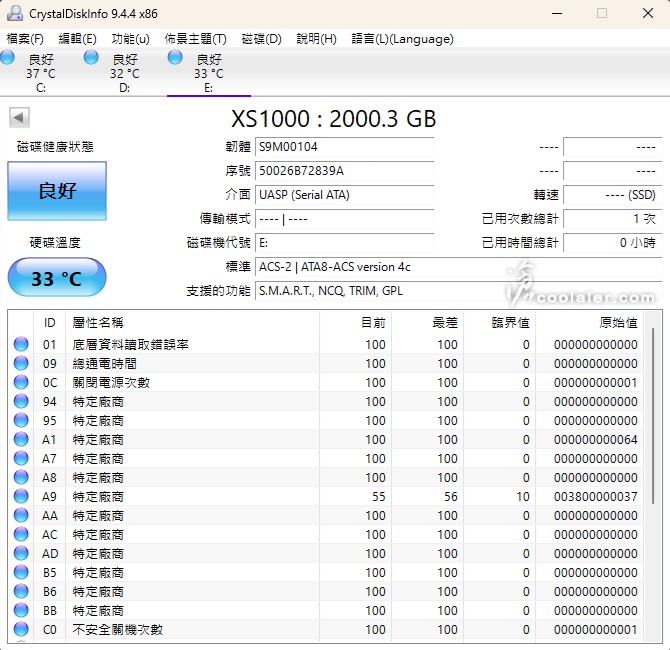Open the 編輯(E) menu
Image resolution: width=670 pixels, height=650 pixels.
click(77, 39)
